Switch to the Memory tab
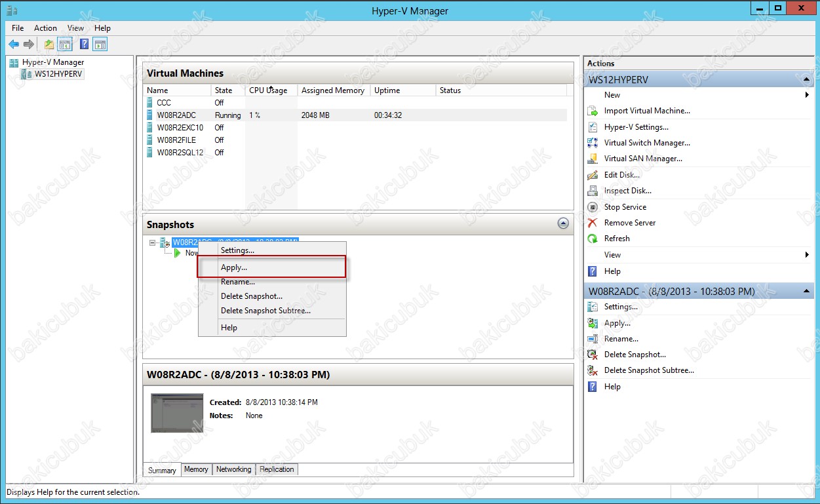 pos(196,469)
